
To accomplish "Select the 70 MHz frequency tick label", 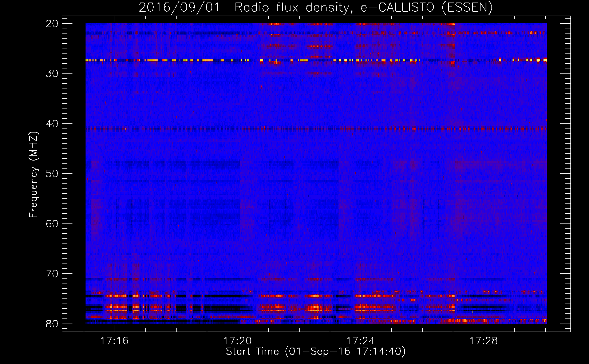I will [x=52, y=274].
